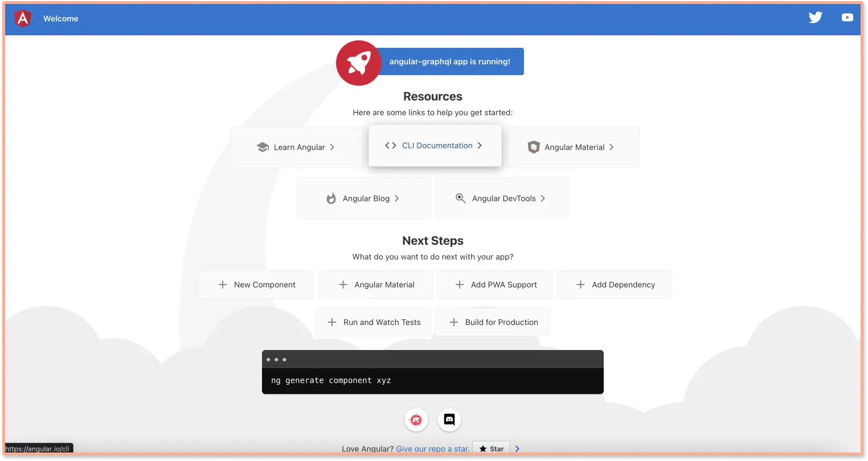The image size is (868, 461).
Task: Open the YouTube icon link
Action: click(x=847, y=18)
